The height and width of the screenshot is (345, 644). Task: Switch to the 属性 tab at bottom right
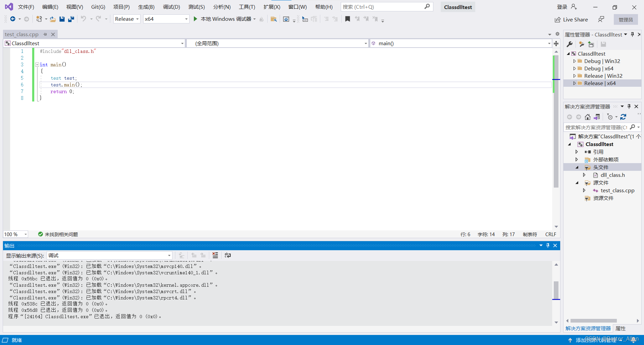click(620, 329)
